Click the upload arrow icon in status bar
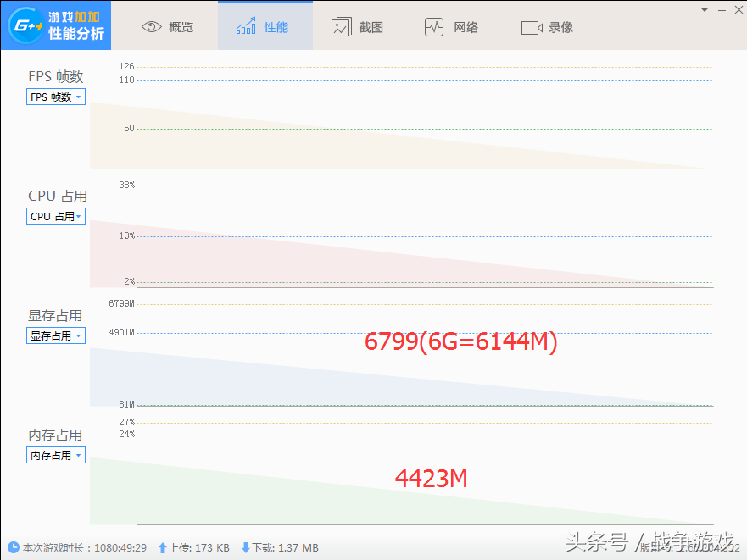The image size is (747, 560). coord(163,548)
